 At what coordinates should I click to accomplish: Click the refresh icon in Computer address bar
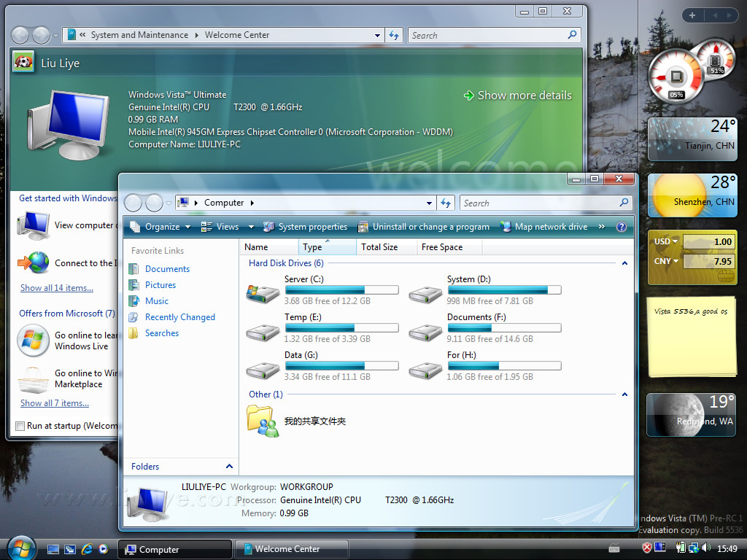[446, 203]
